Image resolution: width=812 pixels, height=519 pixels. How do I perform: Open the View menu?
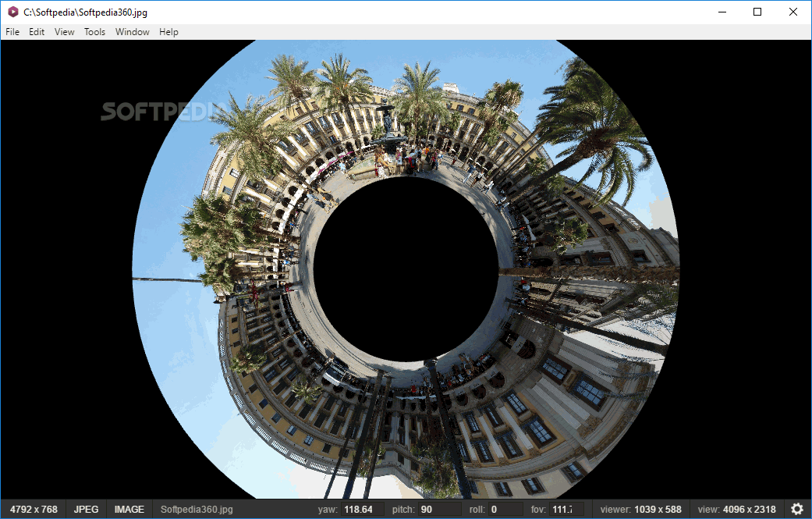(x=64, y=31)
